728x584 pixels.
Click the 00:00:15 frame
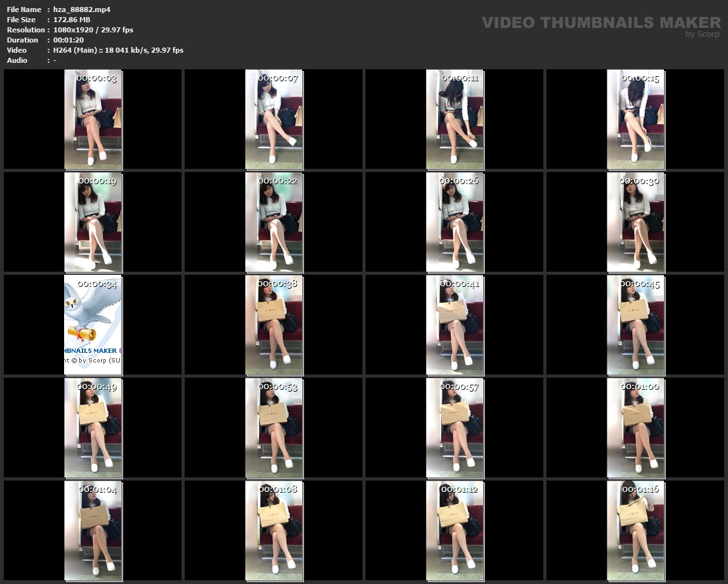pos(636,119)
